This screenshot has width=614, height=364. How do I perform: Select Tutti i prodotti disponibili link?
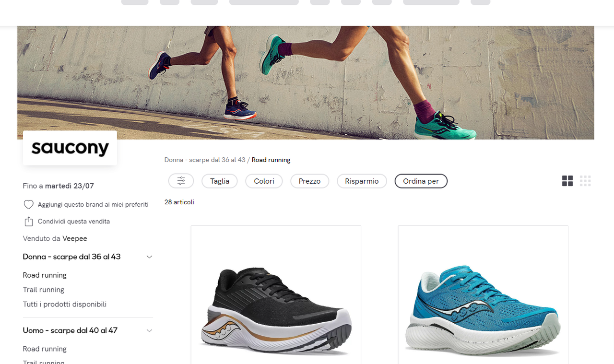(x=65, y=304)
